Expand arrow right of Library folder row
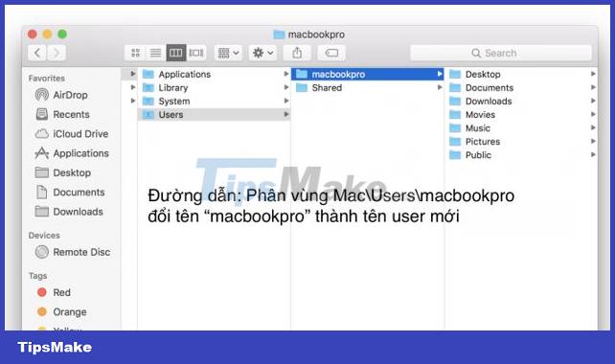Viewport: 615px width, 364px height. click(x=285, y=87)
